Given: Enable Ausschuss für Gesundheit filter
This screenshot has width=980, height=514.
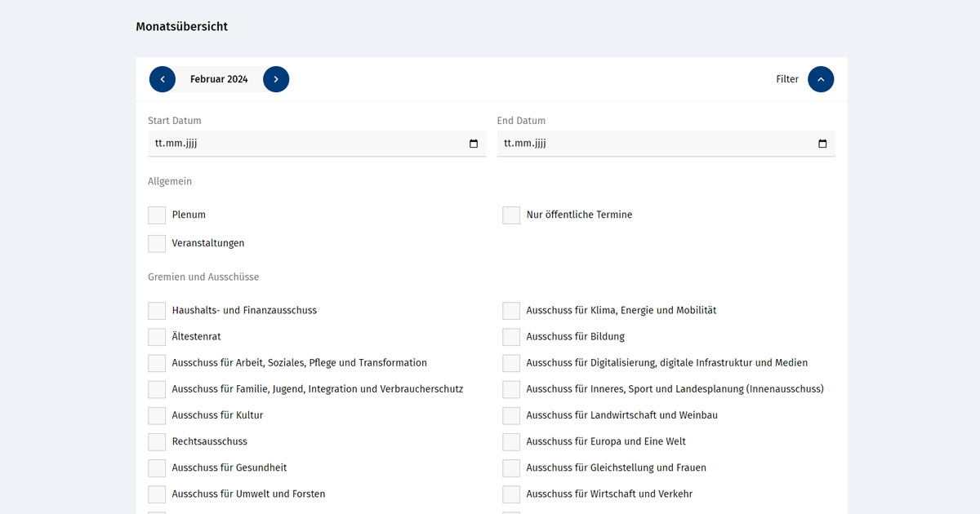Looking at the screenshot, I should pyautogui.click(x=157, y=468).
